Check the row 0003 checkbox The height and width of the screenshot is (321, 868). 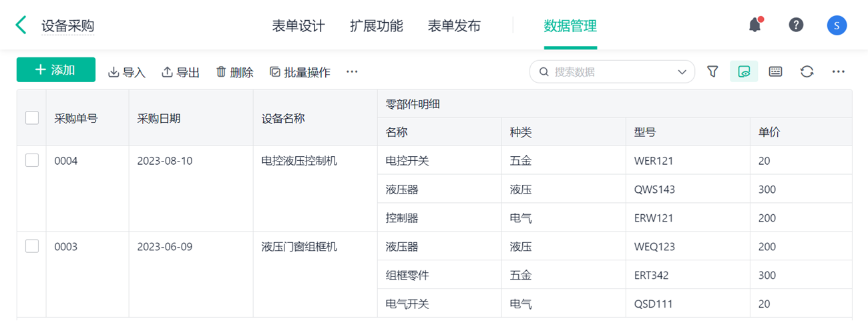32,246
